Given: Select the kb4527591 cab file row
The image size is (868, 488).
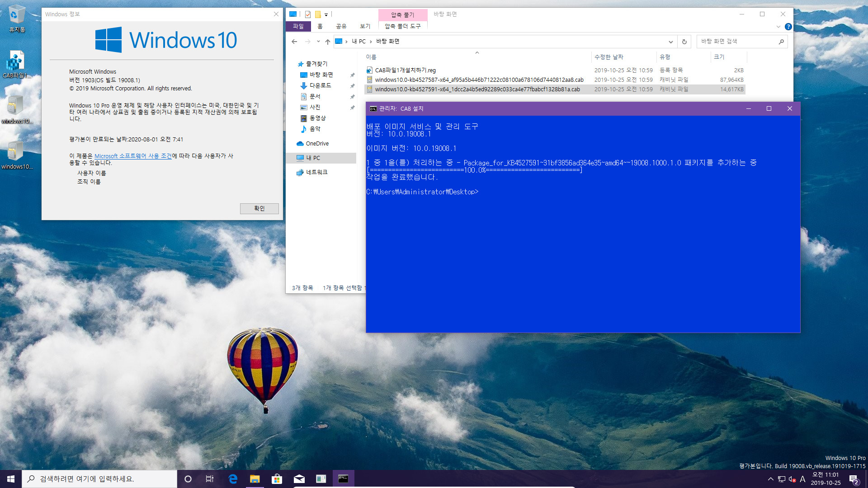Looking at the screenshot, I should click(555, 89).
